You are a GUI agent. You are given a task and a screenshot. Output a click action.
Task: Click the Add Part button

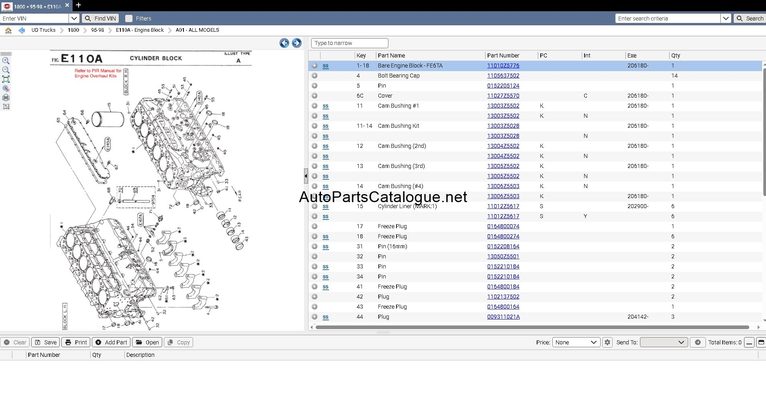point(111,342)
